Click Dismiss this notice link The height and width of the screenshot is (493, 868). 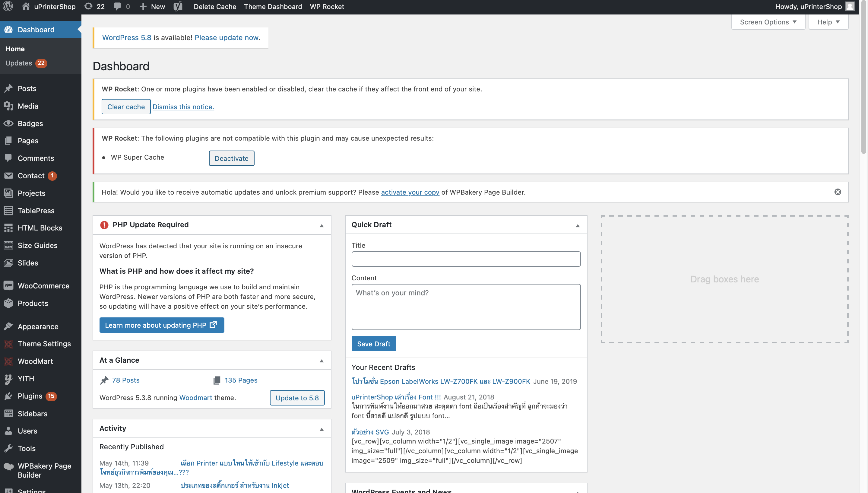183,107
